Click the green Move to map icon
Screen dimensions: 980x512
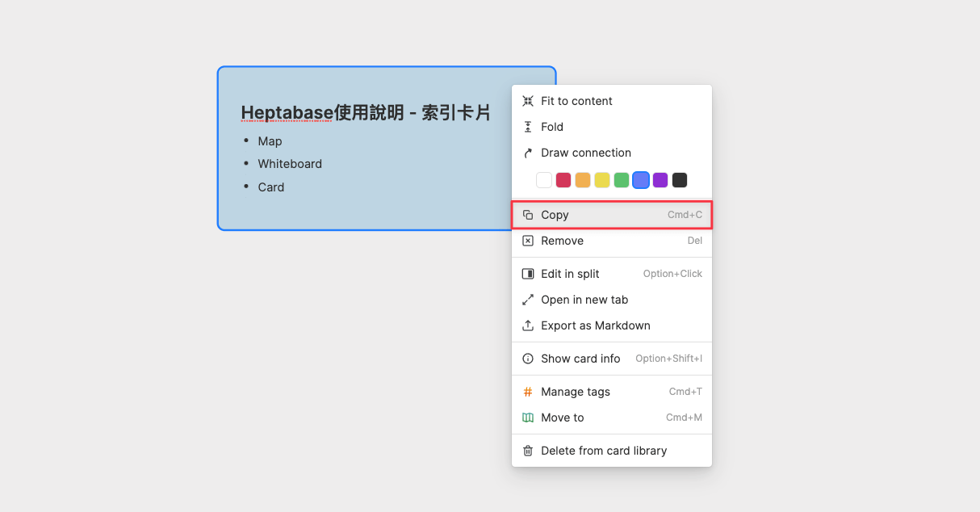click(x=529, y=418)
